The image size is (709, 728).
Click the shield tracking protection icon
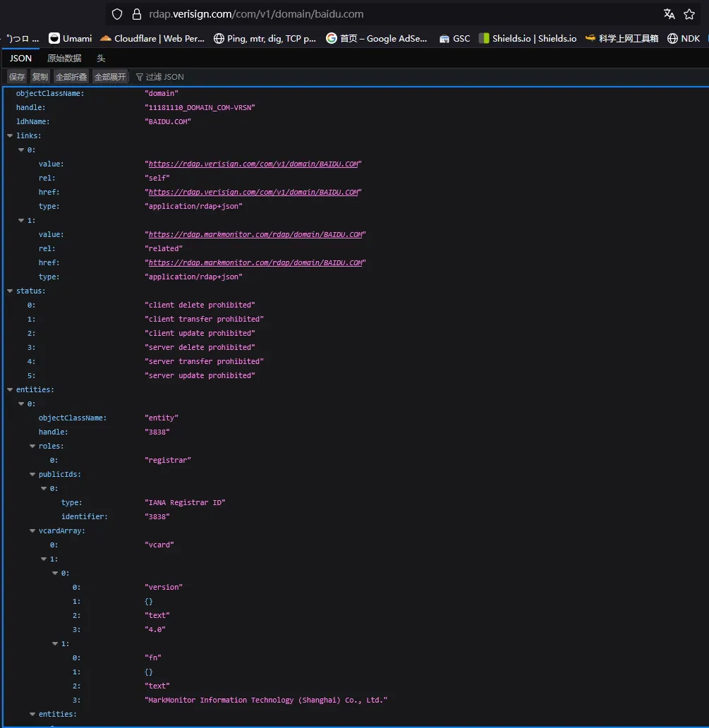pos(117,14)
